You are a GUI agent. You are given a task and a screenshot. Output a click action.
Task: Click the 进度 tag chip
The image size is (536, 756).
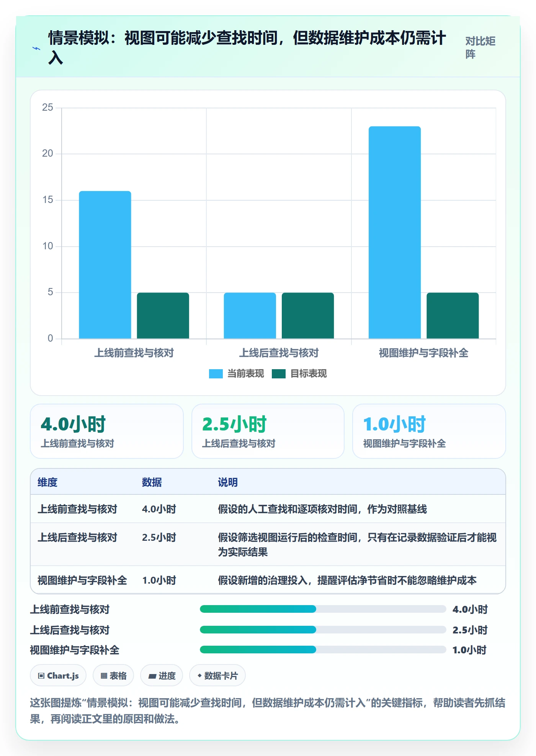pos(162,676)
